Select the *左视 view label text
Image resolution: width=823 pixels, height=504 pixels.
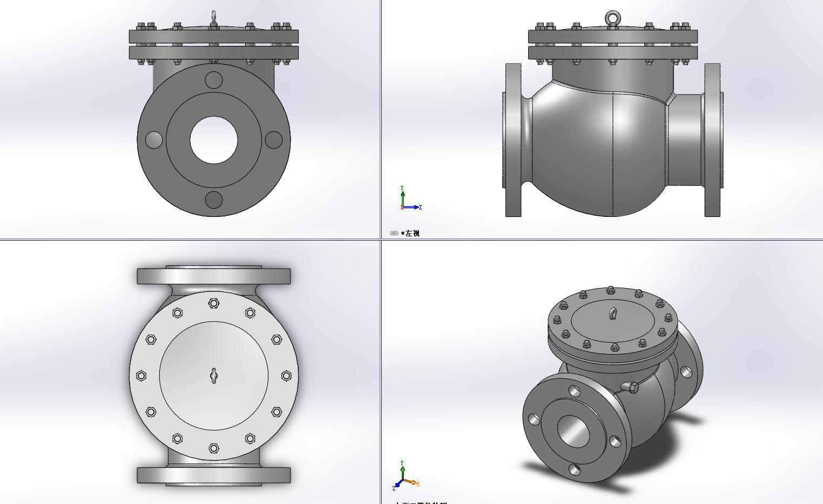pos(411,233)
